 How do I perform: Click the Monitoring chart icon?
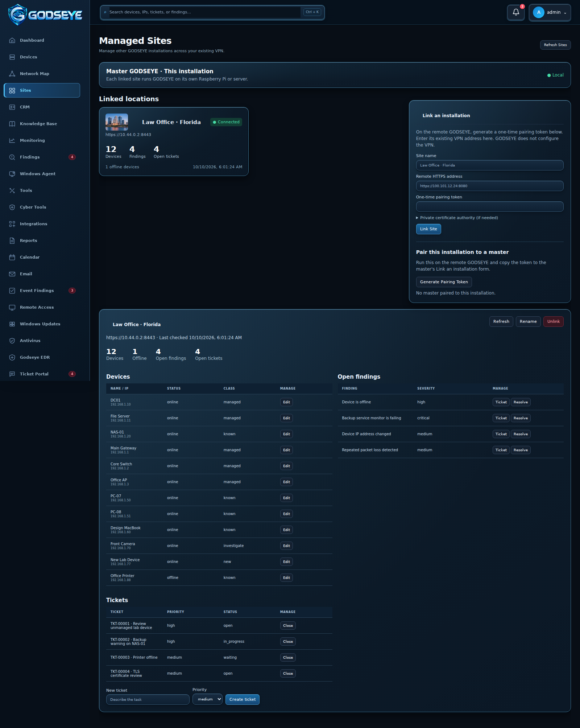(x=12, y=140)
